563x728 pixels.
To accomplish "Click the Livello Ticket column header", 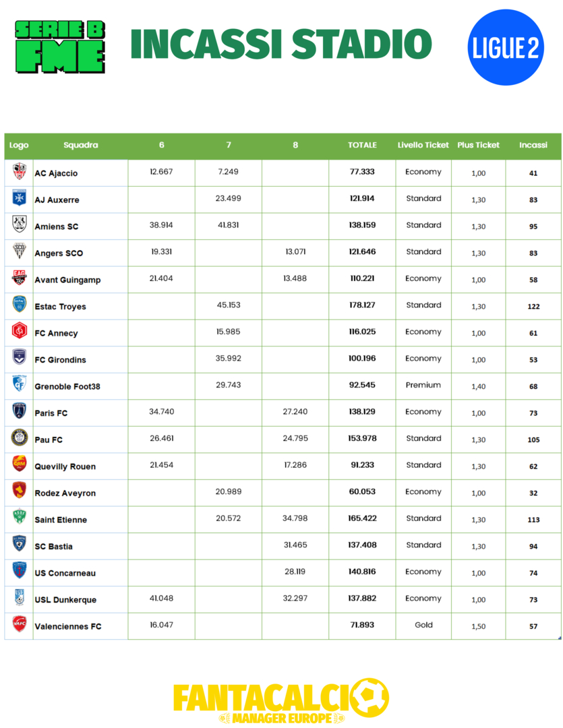I will 423,145.
